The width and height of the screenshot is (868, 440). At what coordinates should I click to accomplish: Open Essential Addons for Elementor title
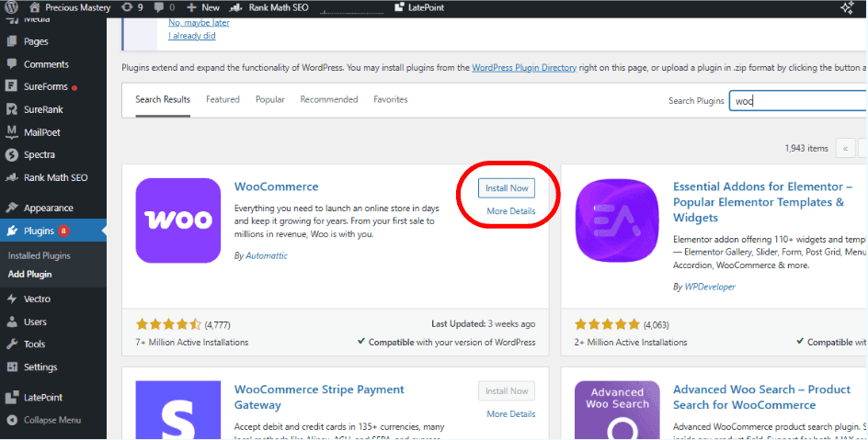(762, 202)
